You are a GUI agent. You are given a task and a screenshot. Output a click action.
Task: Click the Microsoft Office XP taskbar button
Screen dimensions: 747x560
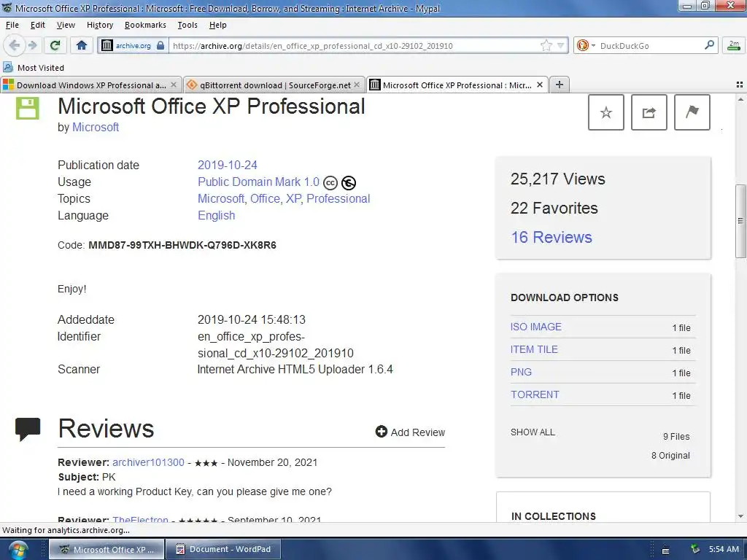click(x=107, y=549)
